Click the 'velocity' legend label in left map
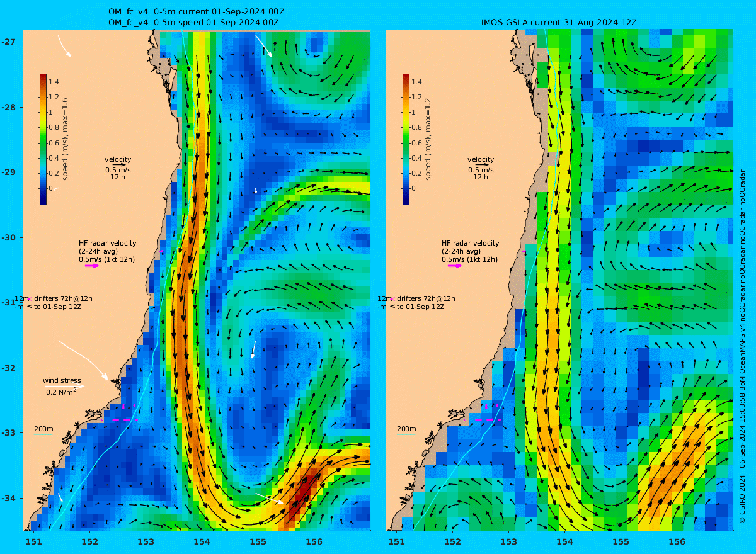Viewport: 756px width, 554px height. (118, 159)
